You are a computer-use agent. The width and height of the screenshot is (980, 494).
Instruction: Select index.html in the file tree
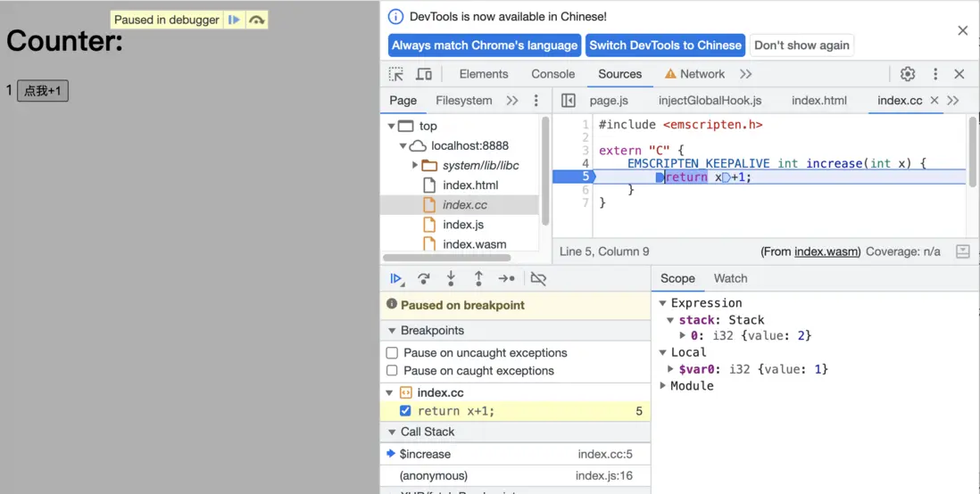click(x=470, y=185)
